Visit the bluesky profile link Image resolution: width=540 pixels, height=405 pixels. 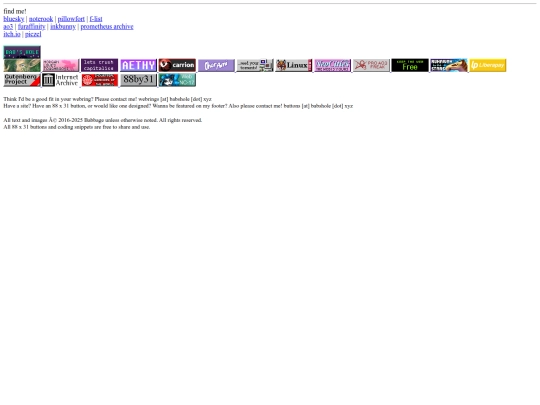point(14,19)
